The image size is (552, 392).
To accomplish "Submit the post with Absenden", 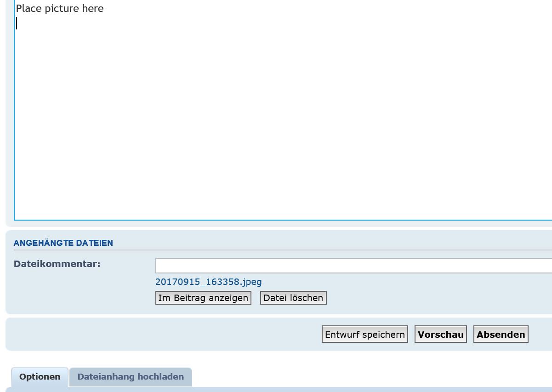I will (x=501, y=335).
